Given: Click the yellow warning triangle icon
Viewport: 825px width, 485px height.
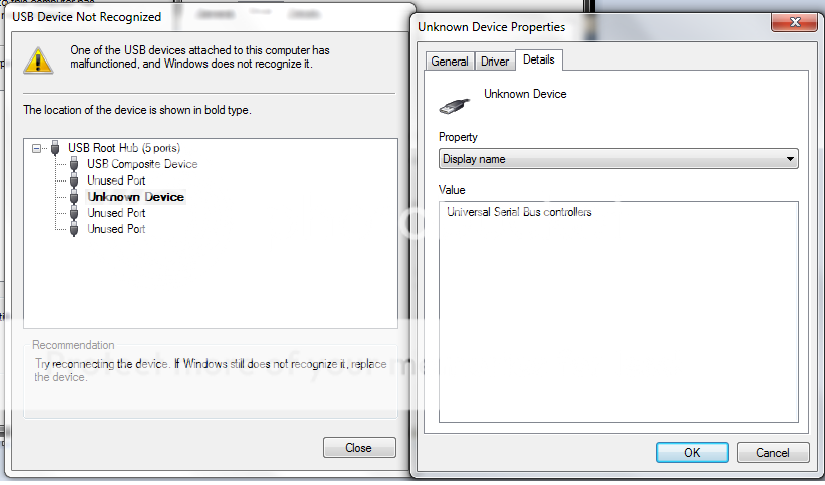Looking at the screenshot, I should pos(39,59).
